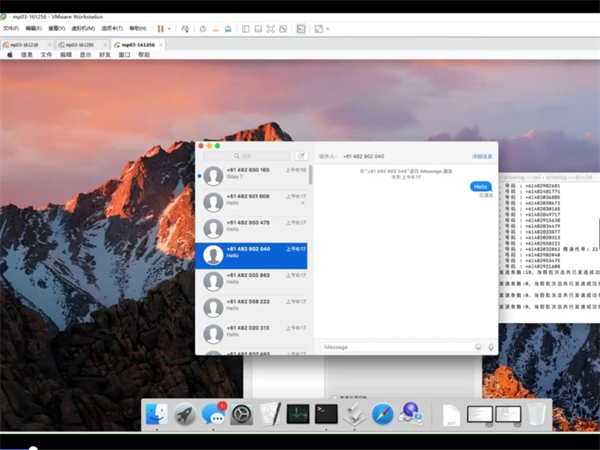This screenshot has height=450, width=600.
Task: Click the 详细信息 details link
Action: point(482,156)
